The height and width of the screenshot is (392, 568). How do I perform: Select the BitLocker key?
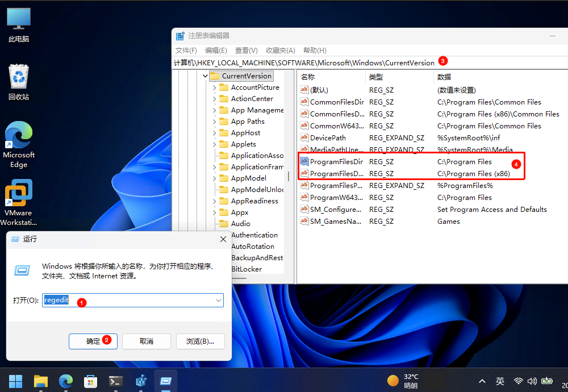(x=247, y=269)
